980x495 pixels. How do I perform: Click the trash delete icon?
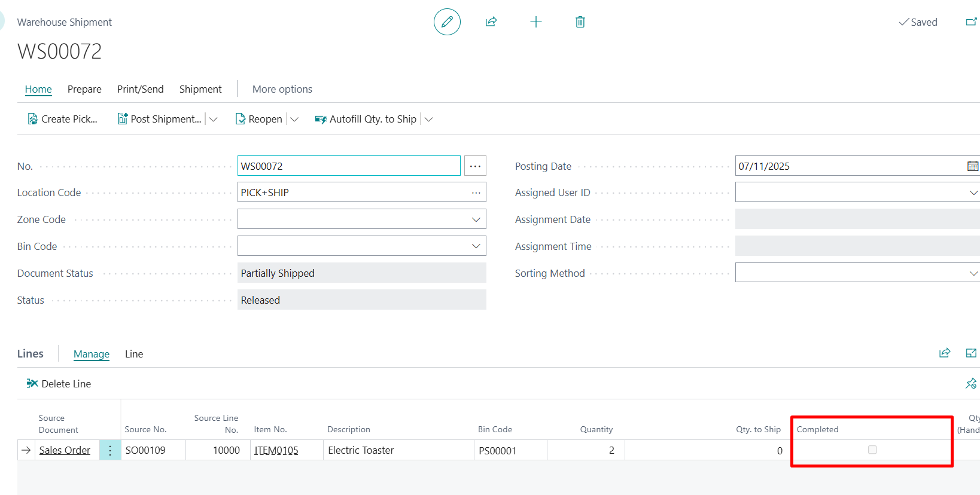tap(580, 22)
